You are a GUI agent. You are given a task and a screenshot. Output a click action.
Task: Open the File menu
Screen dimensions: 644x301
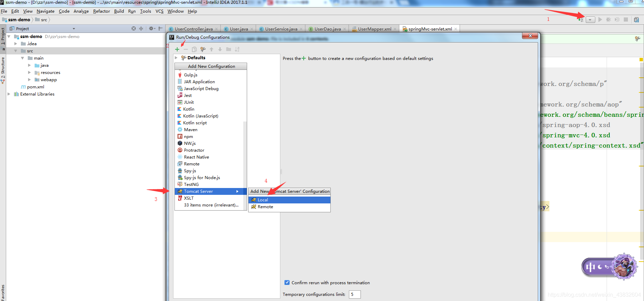coord(4,11)
